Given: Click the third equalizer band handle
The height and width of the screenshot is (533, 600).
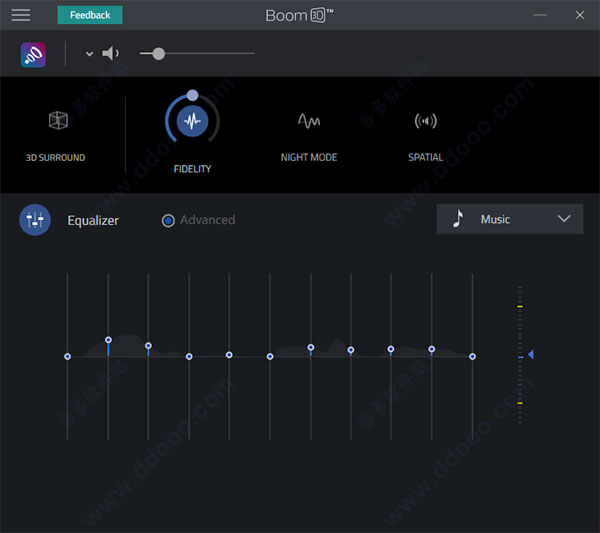Looking at the screenshot, I should point(148,346).
